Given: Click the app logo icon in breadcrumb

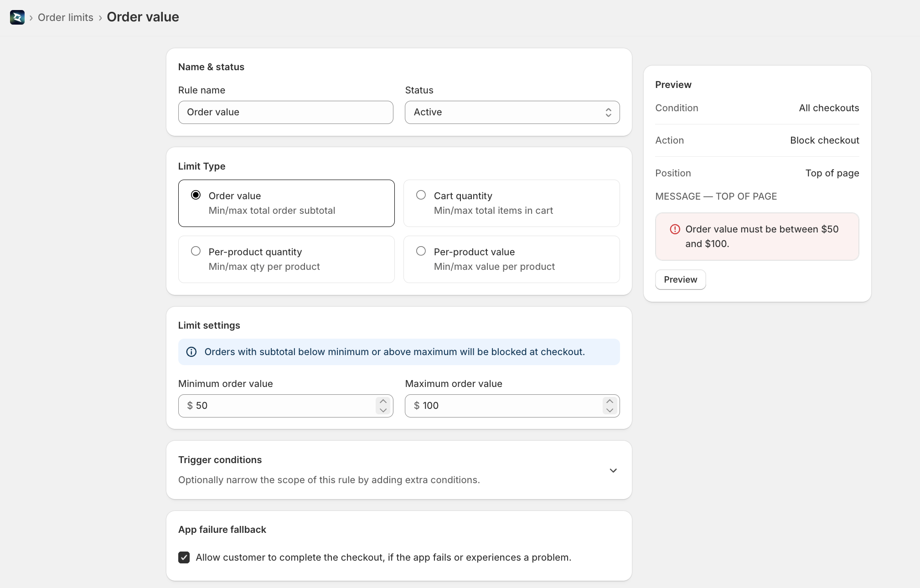Looking at the screenshot, I should pyautogui.click(x=17, y=17).
